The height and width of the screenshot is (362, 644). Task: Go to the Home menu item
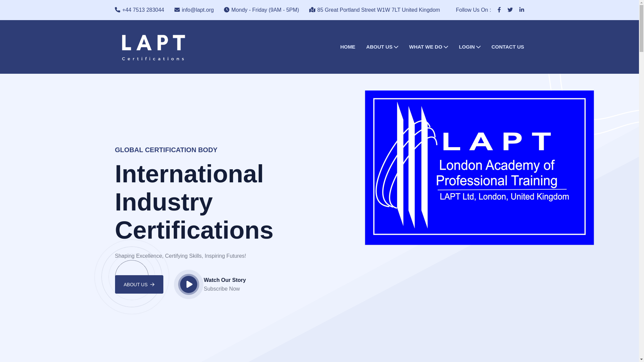(347, 47)
